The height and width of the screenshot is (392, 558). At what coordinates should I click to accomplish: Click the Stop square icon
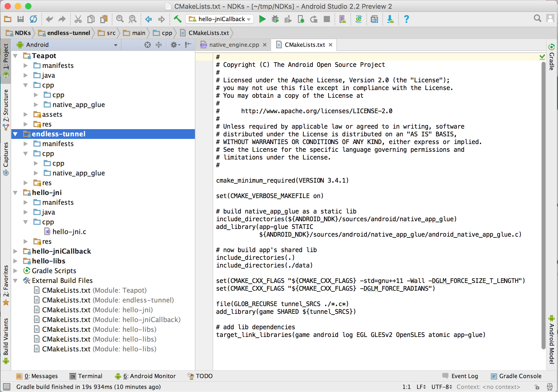pos(327,19)
